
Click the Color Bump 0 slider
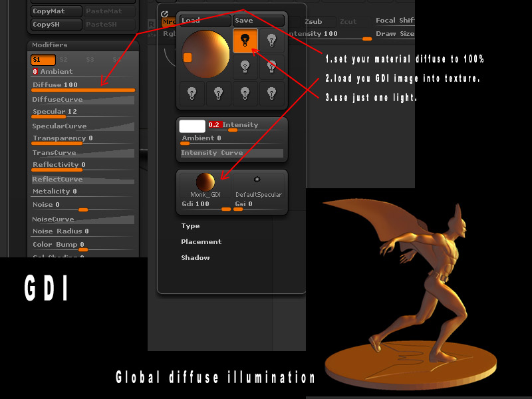click(83, 246)
